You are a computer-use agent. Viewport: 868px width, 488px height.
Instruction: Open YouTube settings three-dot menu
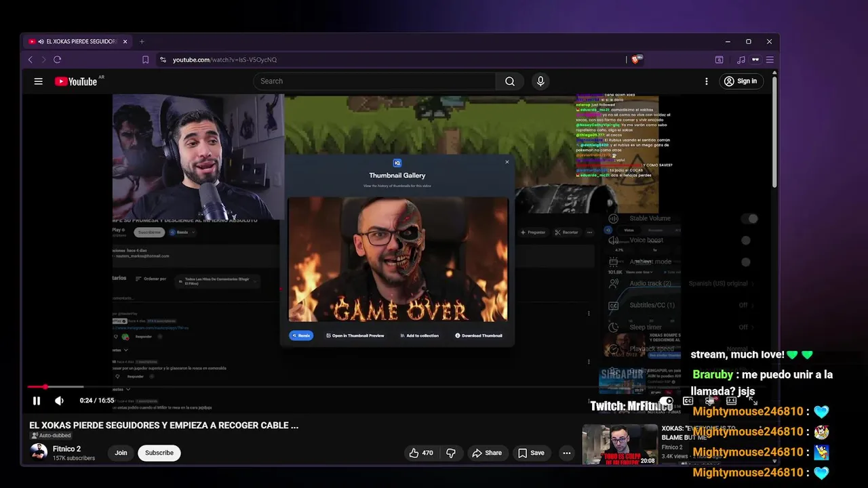click(x=707, y=81)
